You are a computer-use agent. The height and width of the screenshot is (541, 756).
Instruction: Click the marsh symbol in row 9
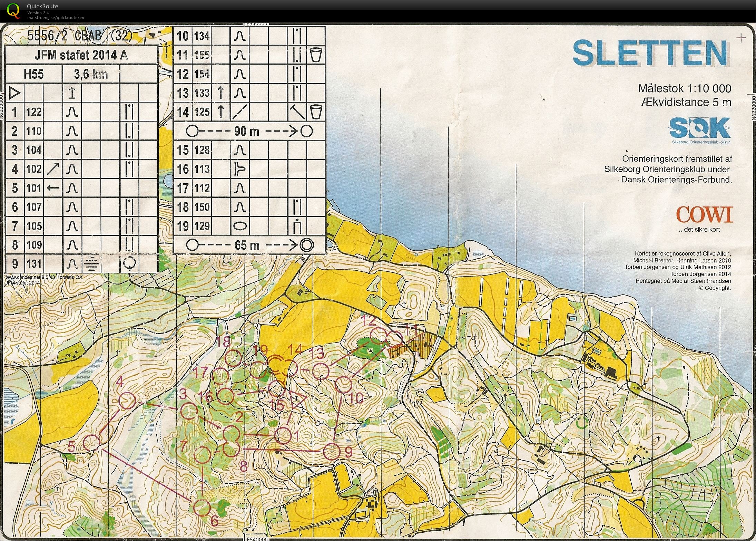coord(91,264)
